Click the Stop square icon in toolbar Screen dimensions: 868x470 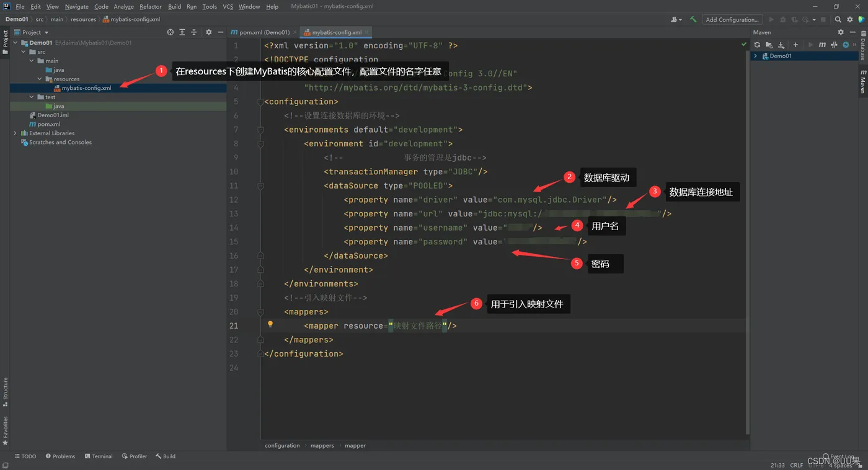click(x=823, y=19)
